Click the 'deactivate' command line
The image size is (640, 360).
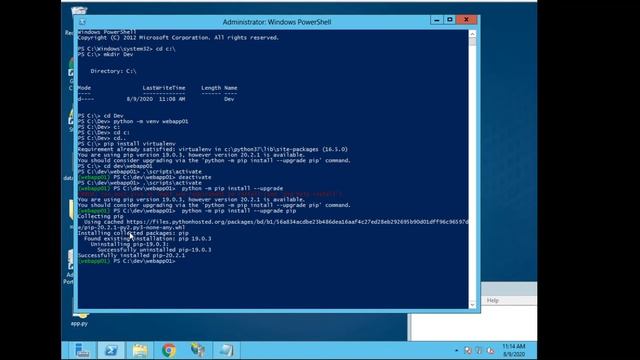[144, 177]
